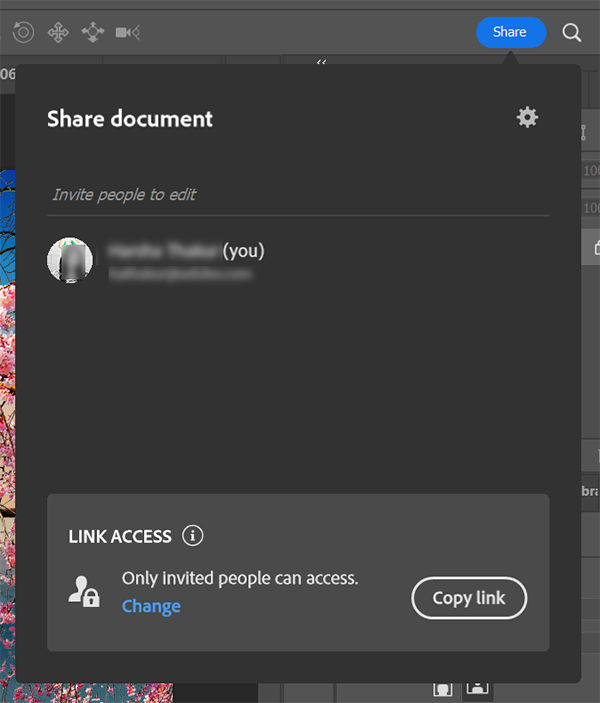
Task: Click the bottom-right frame icon
Action: 477,687
